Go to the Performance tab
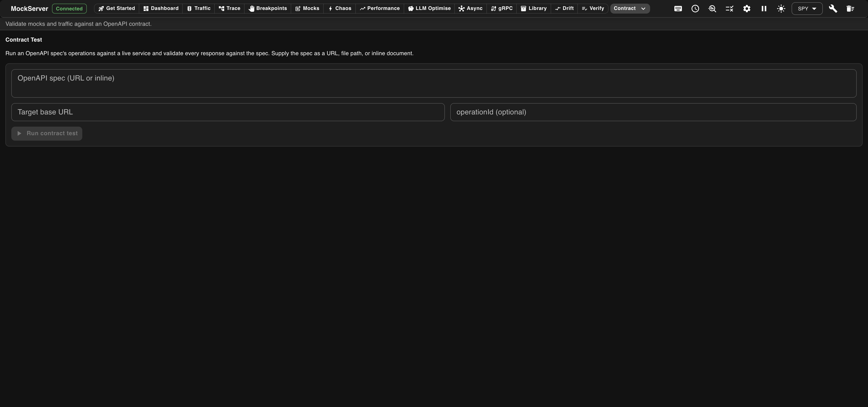Image resolution: width=868 pixels, height=407 pixels. coord(380,8)
